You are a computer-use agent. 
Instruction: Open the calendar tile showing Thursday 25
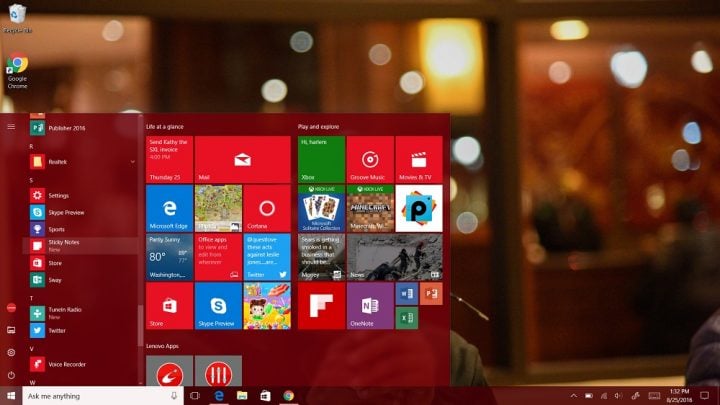click(x=169, y=159)
